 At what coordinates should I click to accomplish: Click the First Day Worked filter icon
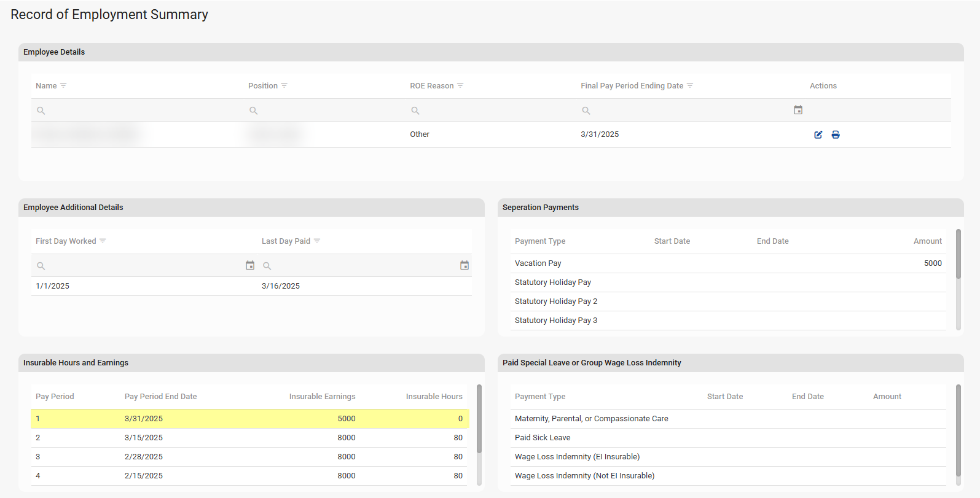[x=103, y=241]
